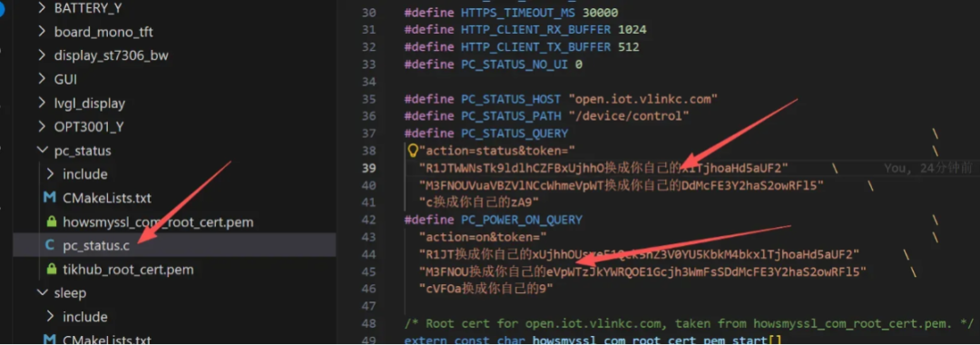The height and width of the screenshot is (345, 980).
Task: Click the "cVFOa换成你自己的9" string on line 46
Action: coord(486,289)
